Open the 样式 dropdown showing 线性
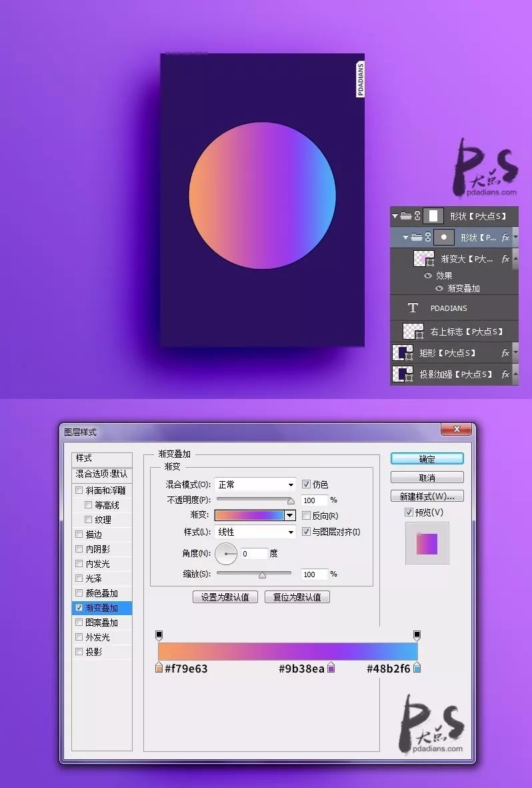Screen dimensions: 532x788 point(255,532)
